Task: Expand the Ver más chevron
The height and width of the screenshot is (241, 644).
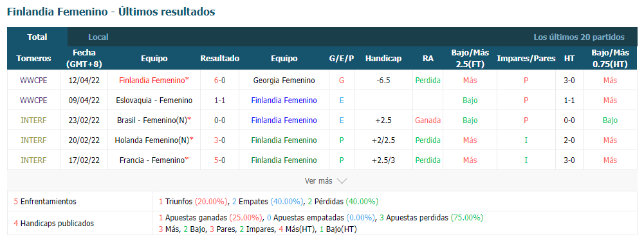Action: (342, 181)
